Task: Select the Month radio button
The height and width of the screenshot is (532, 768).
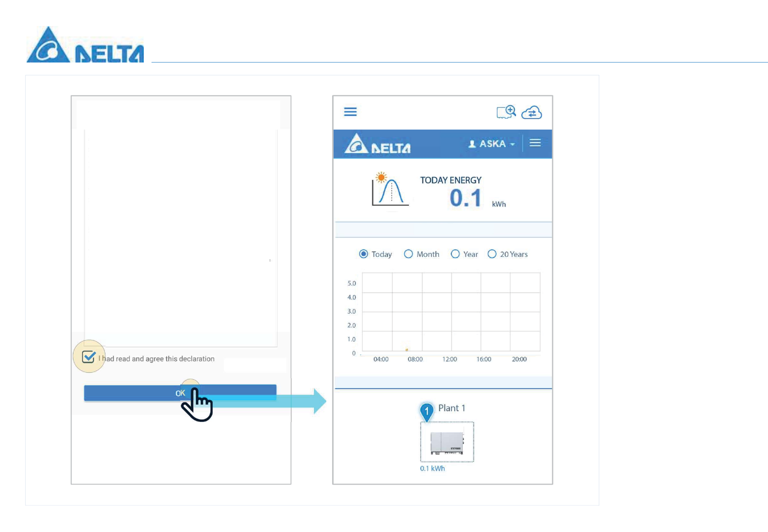Action: tap(408, 254)
